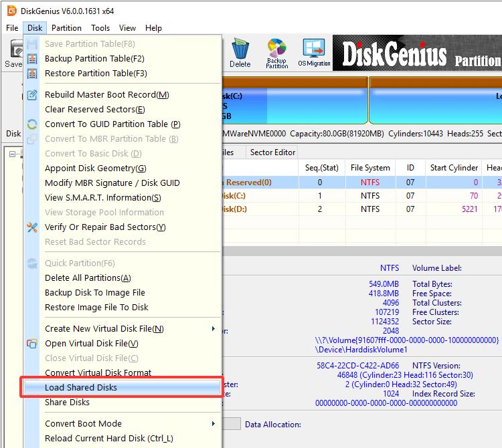Open the Partition menu
The image size is (502, 448).
(66, 28)
